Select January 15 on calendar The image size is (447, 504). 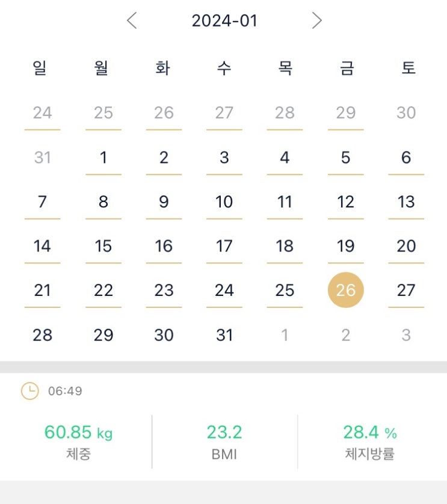click(103, 246)
